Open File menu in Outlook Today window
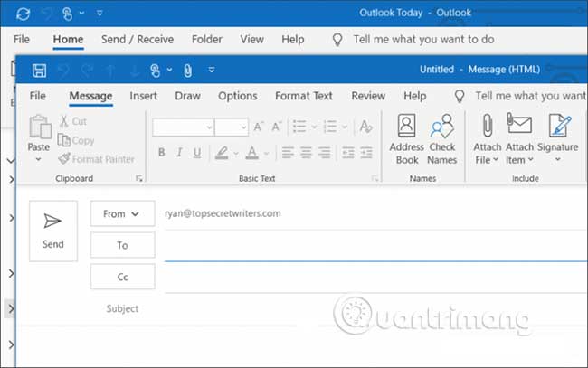 pyautogui.click(x=22, y=40)
